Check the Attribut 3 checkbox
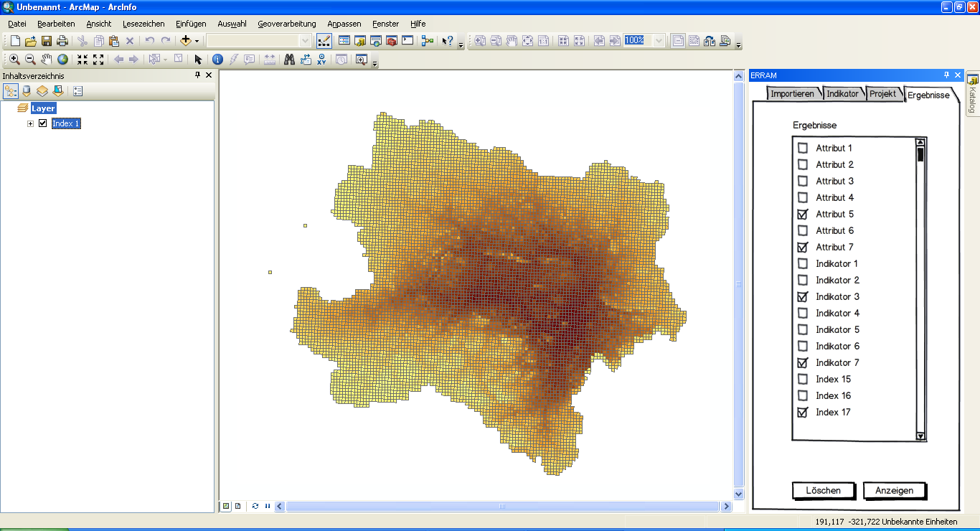980x531 pixels. (x=803, y=181)
